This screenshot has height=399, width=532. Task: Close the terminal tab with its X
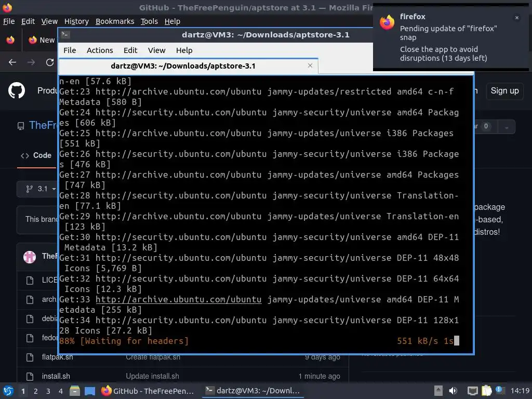[x=310, y=65]
